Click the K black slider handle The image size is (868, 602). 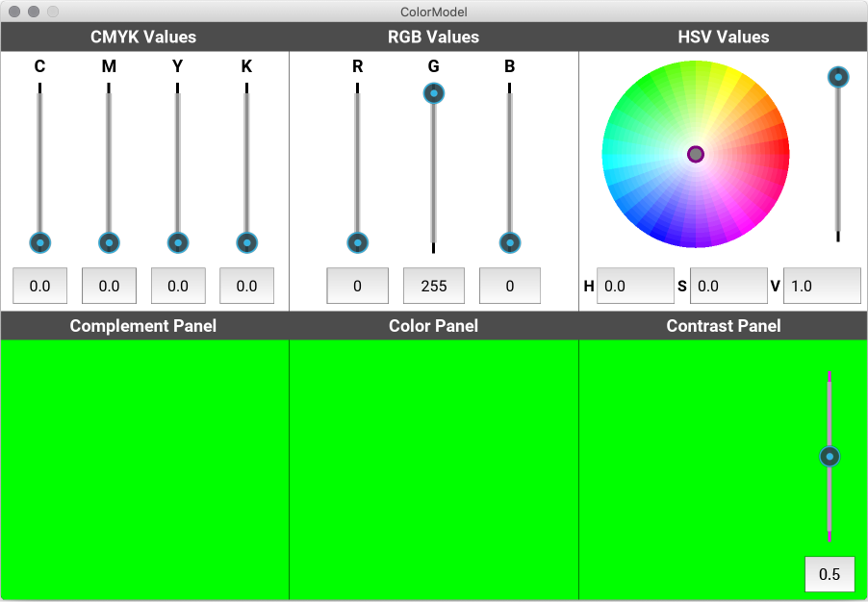246,243
